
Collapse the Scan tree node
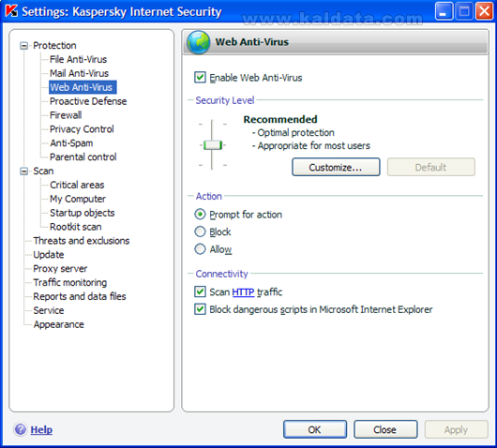click(x=23, y=172)
